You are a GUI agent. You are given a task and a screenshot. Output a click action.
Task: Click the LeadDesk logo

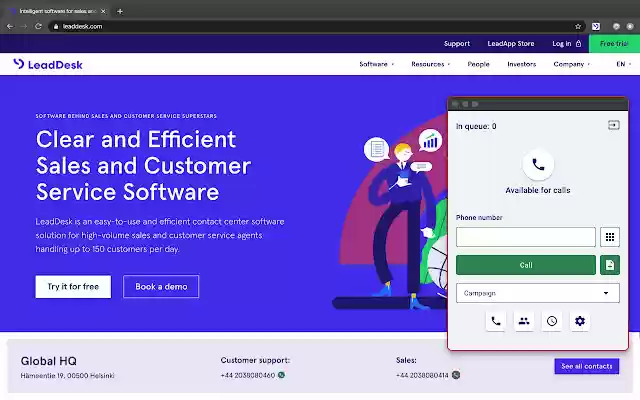pos(48,64)
